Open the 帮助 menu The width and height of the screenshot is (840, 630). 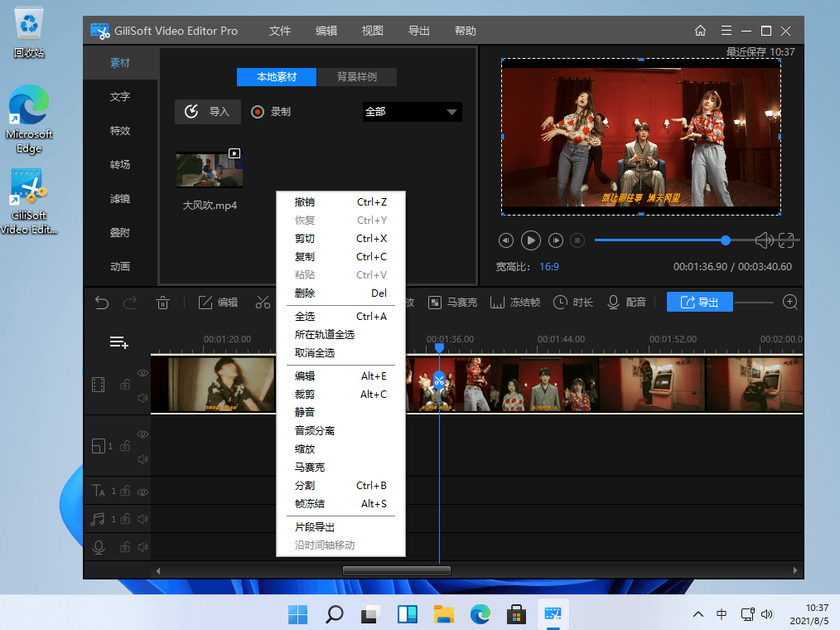pyautogui.click(x=465, y=31)
